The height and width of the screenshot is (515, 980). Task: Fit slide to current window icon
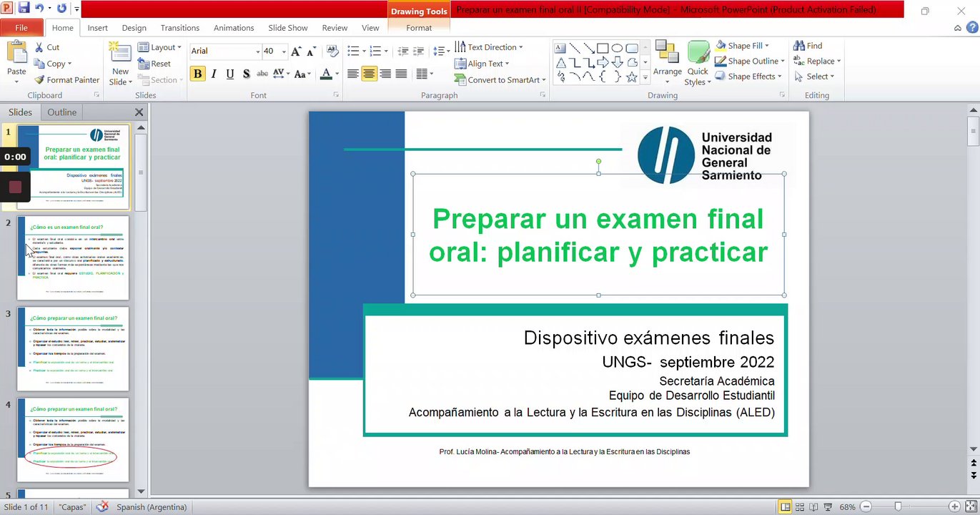click(970, 506)
